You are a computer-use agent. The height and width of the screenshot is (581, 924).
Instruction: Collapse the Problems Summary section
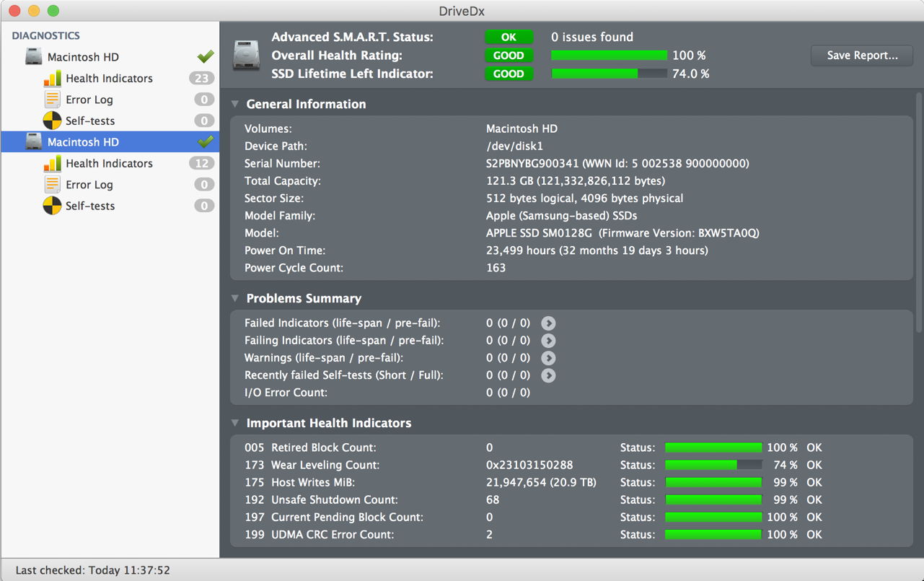(235, 299)
